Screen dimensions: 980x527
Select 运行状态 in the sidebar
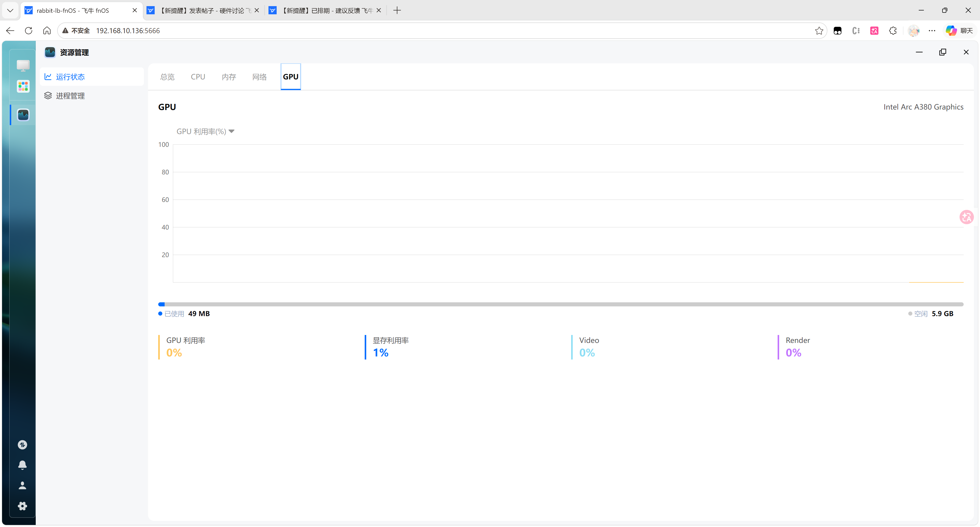[70, 77]
